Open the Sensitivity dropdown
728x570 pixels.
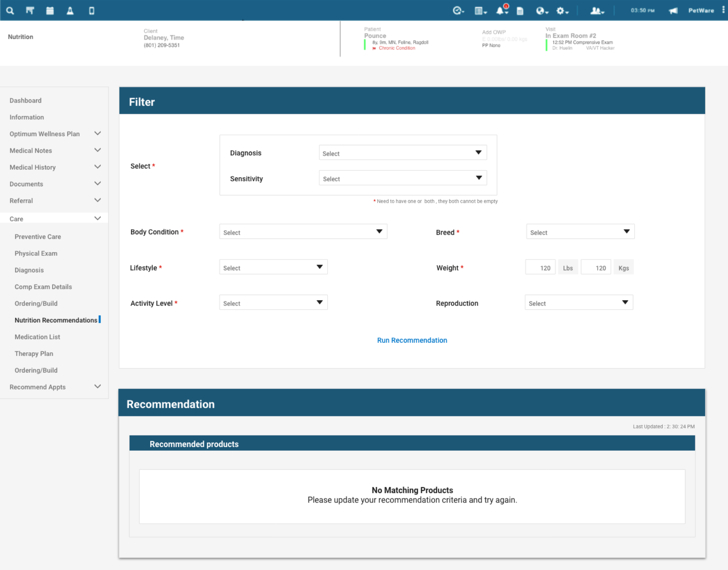click(x=403, y=178)
